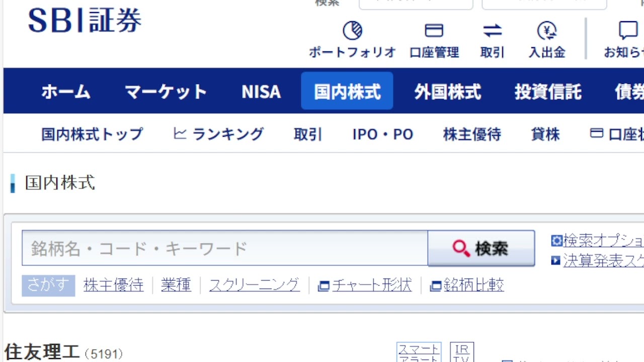Screen dimensions: 644x362
Task: Open 口座管理 card icon
Action: pyautogui.click(x=434, y=31)
